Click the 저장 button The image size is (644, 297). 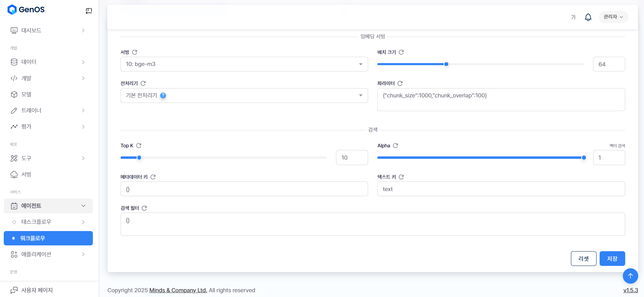click(x=612, y=259)
